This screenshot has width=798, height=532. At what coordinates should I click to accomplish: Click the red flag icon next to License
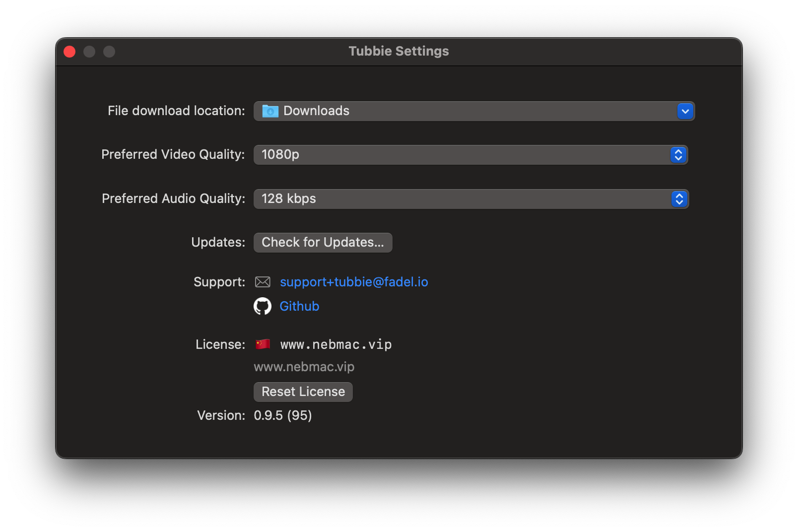pyautogui.click(x=263, y=344)
